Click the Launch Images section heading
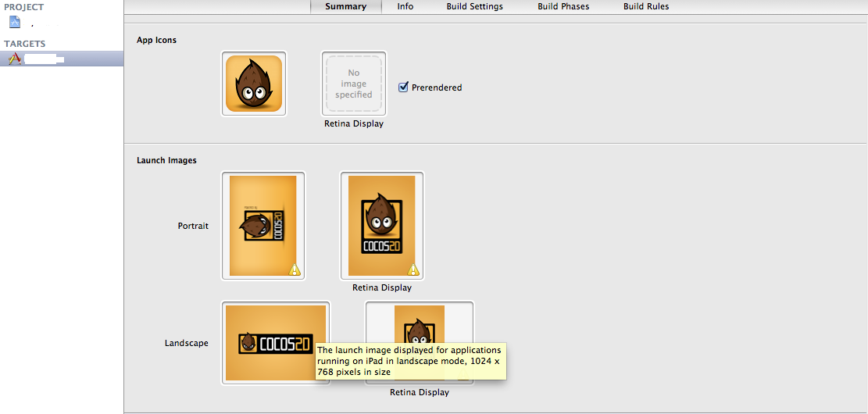 click(166, 160)
